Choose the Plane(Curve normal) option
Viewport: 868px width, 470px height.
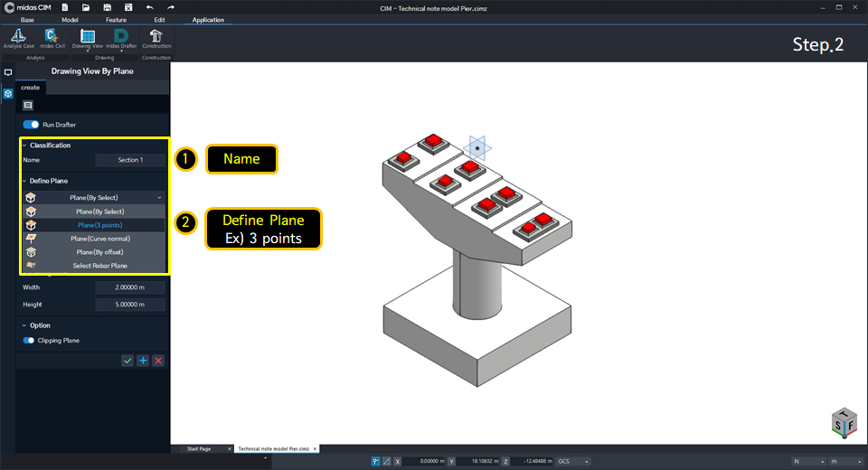click(94, 239)
